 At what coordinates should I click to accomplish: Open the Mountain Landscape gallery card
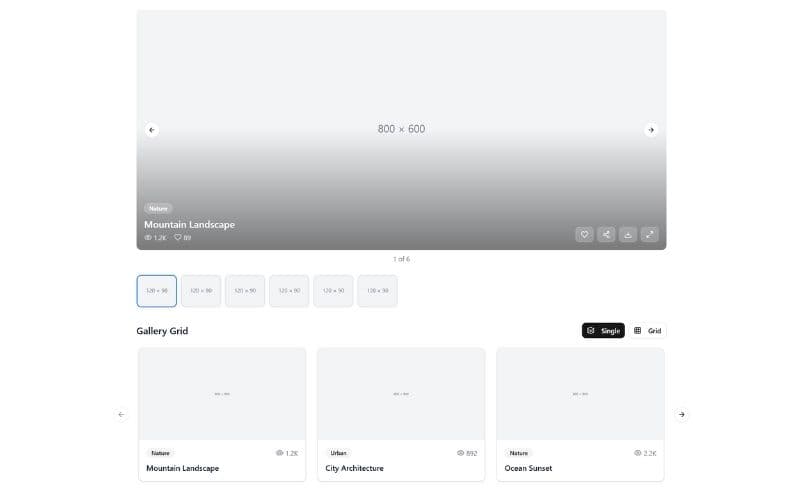[x=222, y=395]
